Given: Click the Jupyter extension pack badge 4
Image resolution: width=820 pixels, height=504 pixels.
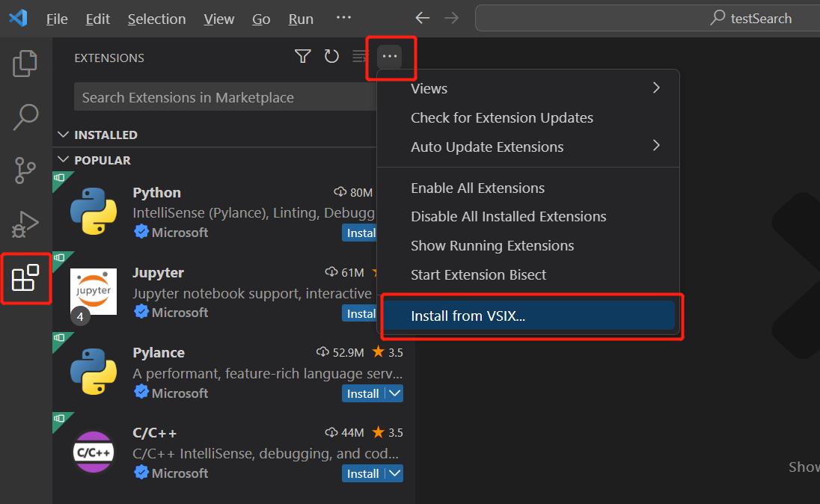Looking at the screenshot, I should pos(80,316).
